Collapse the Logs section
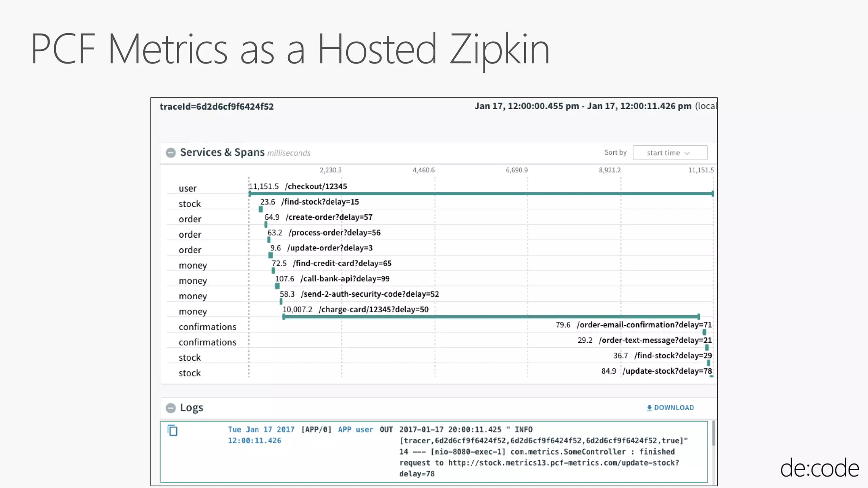The width and height of the screenshot is (868, 488). tap(171, 408)
